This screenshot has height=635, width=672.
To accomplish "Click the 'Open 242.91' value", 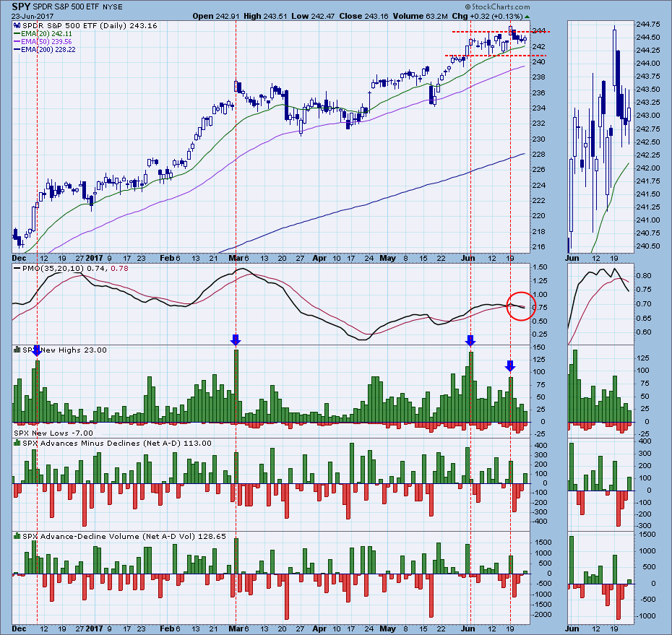I will (216, 17).
